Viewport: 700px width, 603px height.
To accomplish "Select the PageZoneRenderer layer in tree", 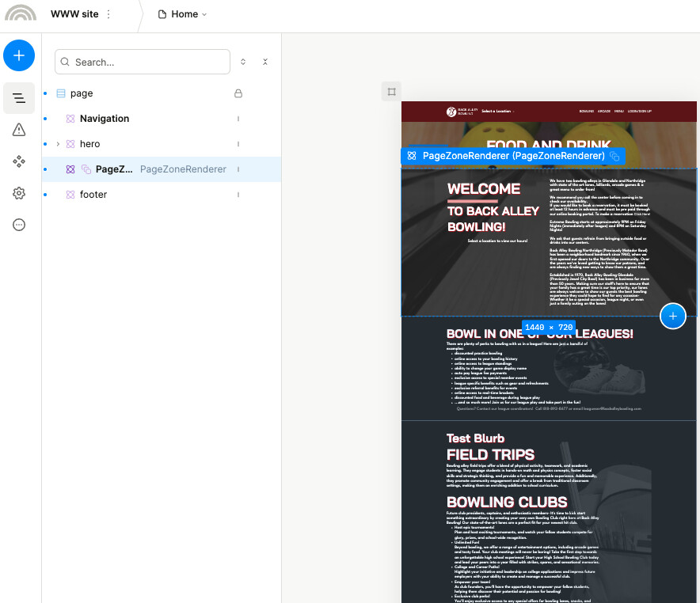I will click(113, 169).
